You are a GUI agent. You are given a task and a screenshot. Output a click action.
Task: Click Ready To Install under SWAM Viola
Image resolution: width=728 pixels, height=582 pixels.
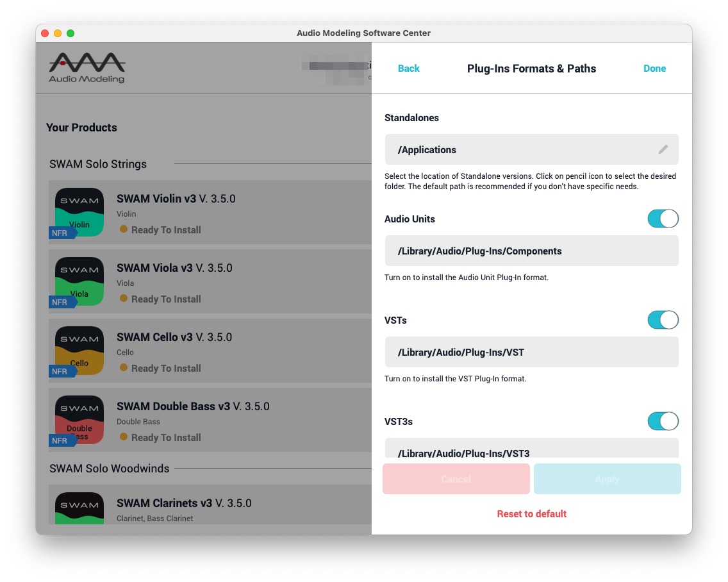(166, 299)
